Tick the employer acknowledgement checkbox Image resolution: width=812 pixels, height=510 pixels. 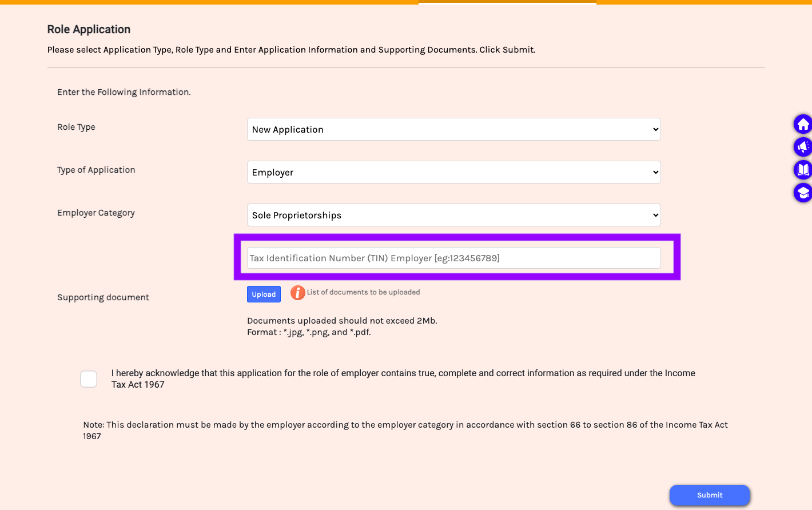pos(89,379)
